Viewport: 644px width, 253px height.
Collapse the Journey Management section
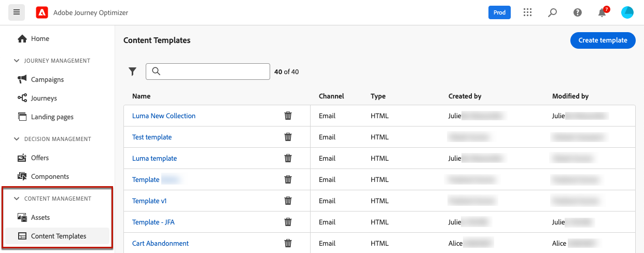(17, 61)
